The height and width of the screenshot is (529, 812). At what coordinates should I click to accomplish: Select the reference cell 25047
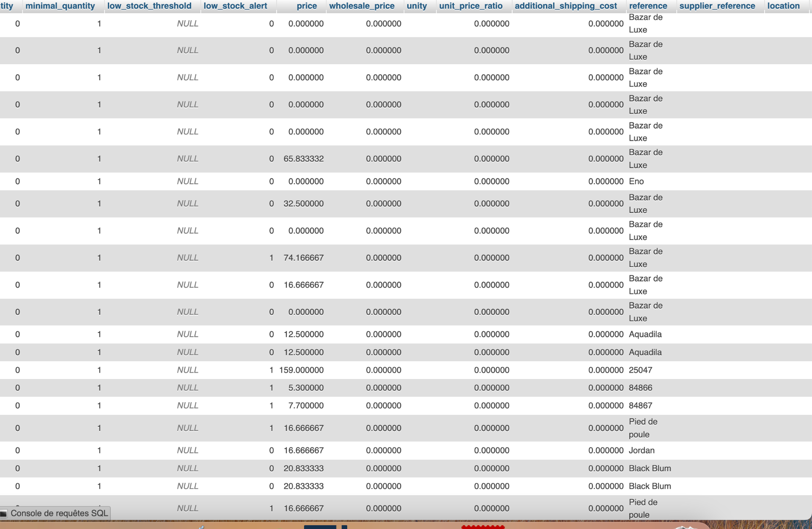point(640,370)
